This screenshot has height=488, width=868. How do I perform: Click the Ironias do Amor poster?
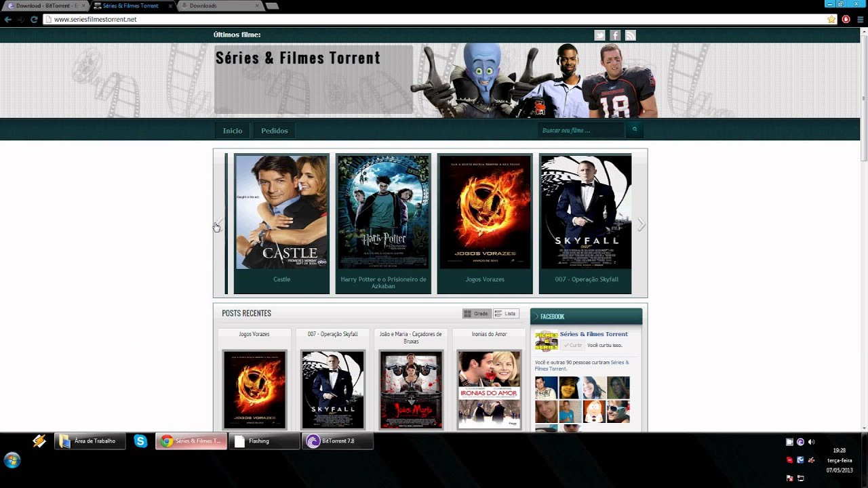[489, 390]
